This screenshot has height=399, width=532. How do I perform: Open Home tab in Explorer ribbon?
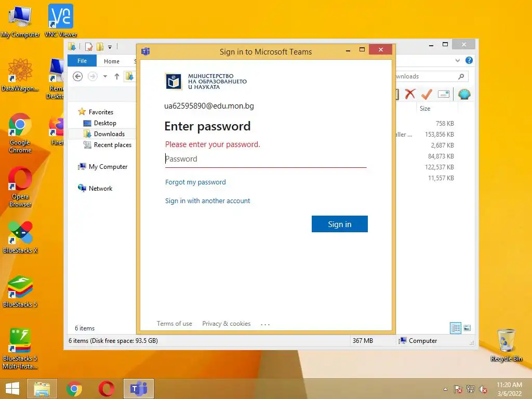pyautogui.click(x=112, y=61)
